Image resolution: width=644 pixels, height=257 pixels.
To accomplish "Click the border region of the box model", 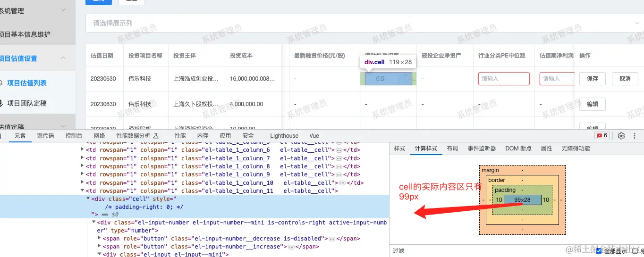I will pyautogui.click(x=522, y=180).
